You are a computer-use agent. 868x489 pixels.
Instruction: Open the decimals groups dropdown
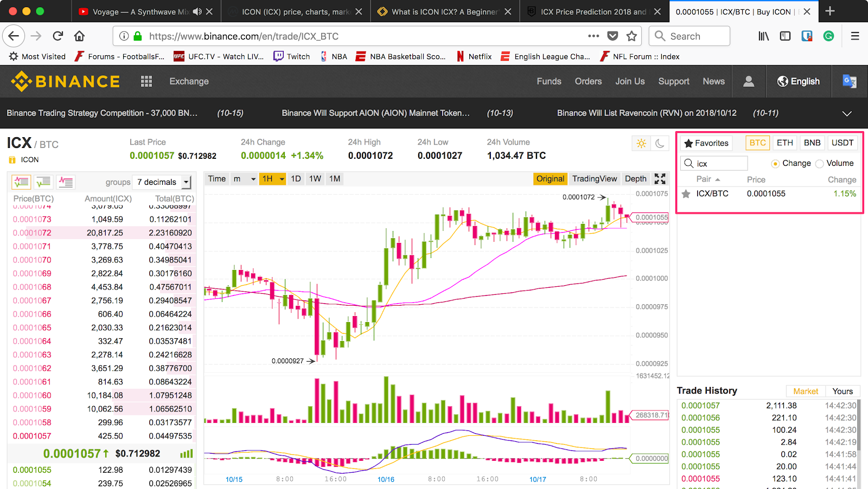(162, 182)
